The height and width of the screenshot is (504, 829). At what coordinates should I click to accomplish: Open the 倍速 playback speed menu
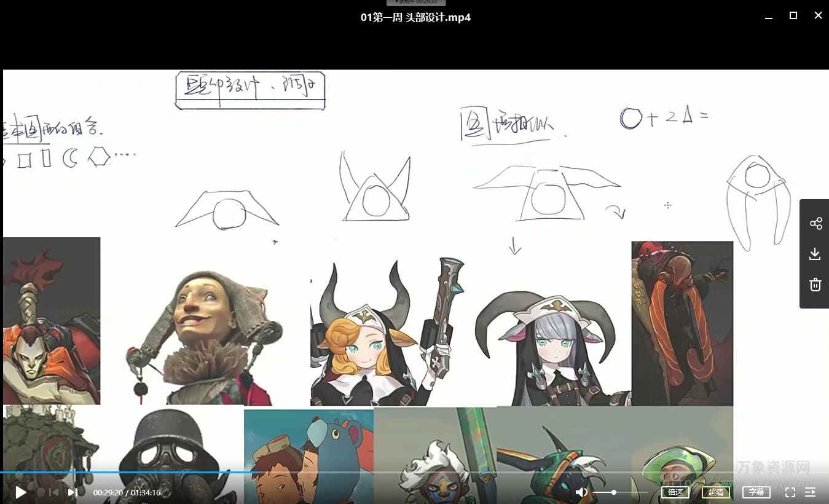[675, 492]
